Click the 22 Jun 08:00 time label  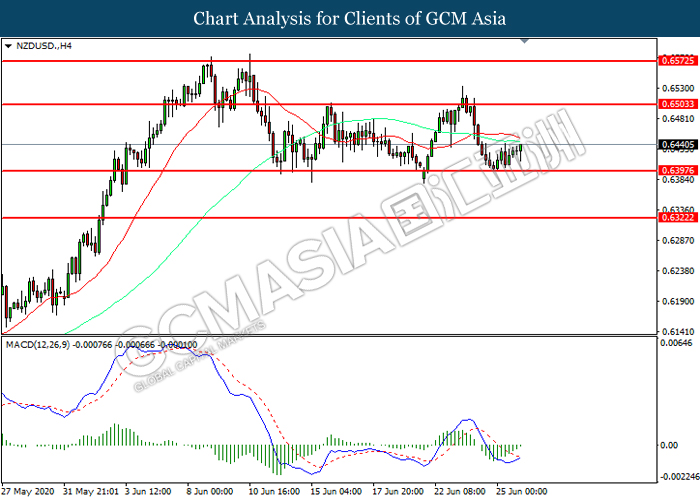(x=459, y=492)
